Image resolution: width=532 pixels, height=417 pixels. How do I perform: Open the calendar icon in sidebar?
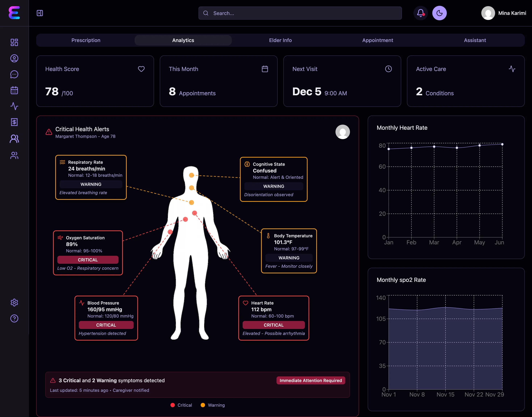pyautogui.click(x=14, y=90)
